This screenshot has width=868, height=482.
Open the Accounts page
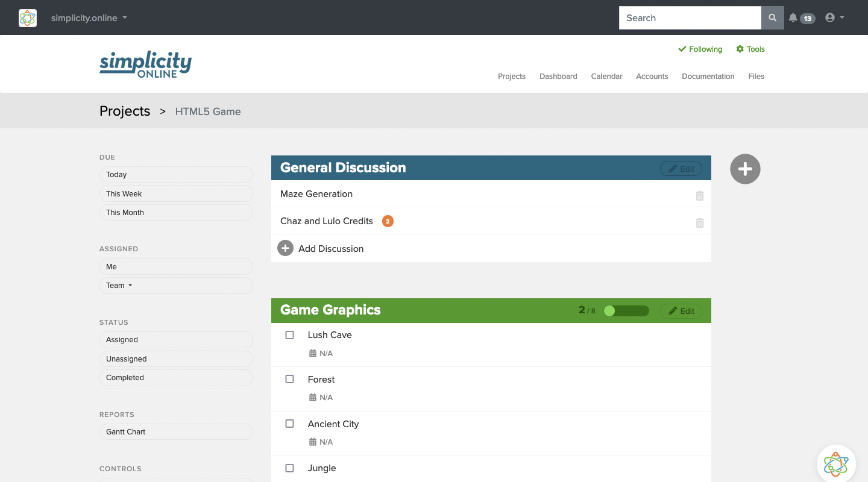652,77
